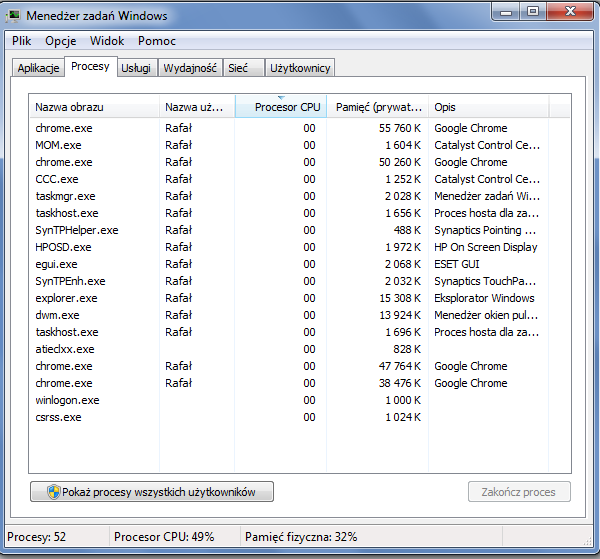
Task: Sort by Opis column header
Action: pyautogui.click(x=489, y=107)
